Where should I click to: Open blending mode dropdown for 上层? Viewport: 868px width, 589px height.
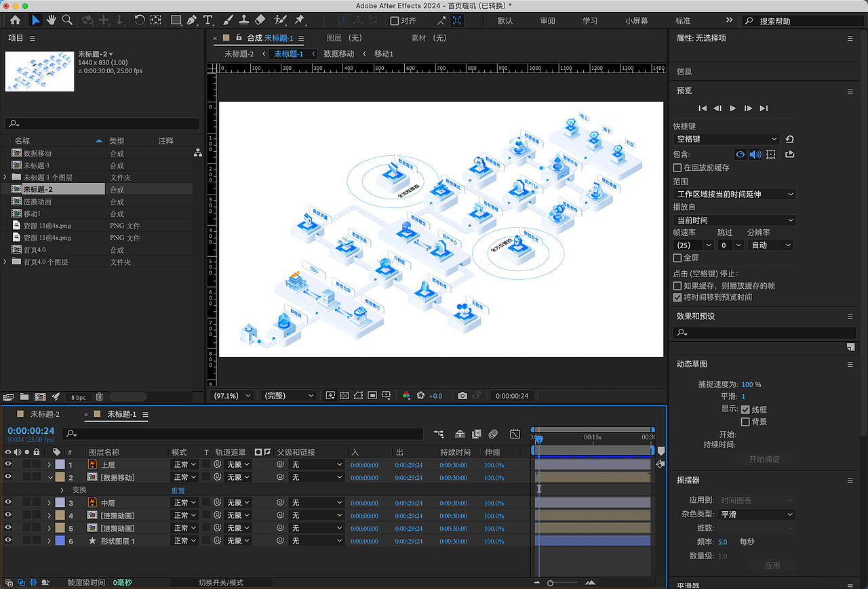tap(184, 465)
